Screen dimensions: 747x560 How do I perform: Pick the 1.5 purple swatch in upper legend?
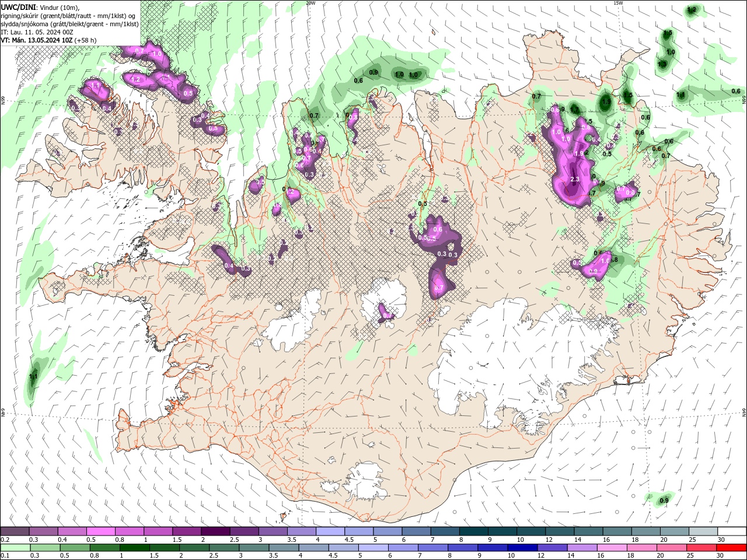coord(186,531)
